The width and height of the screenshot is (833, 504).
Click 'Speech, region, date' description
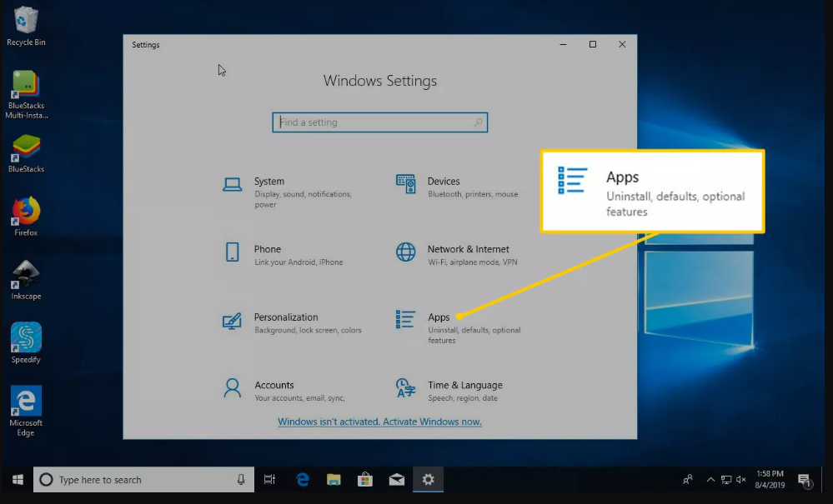pos(463,398)
